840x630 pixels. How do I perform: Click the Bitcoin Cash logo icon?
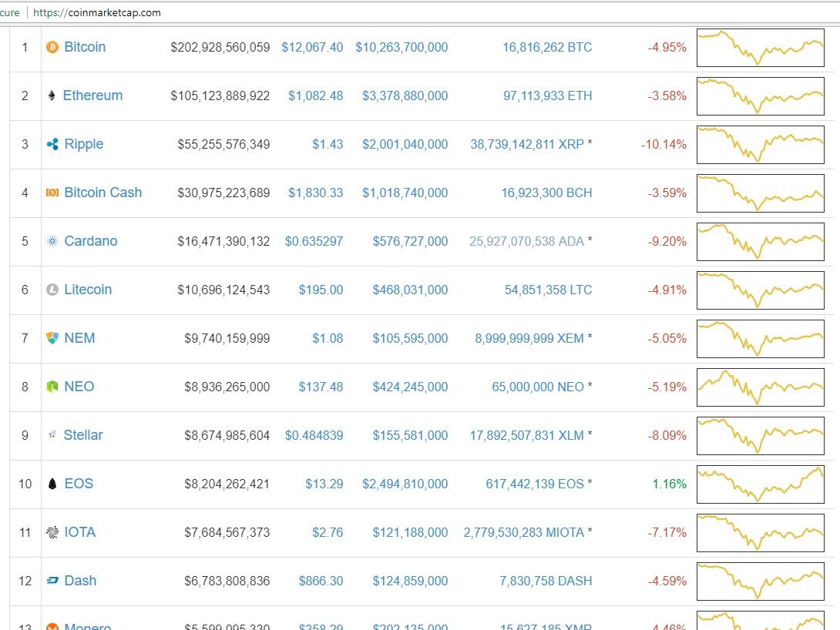pos(52,193)
